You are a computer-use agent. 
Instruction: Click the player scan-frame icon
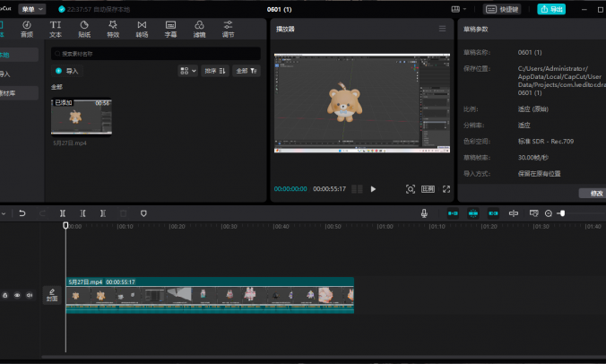411,189
